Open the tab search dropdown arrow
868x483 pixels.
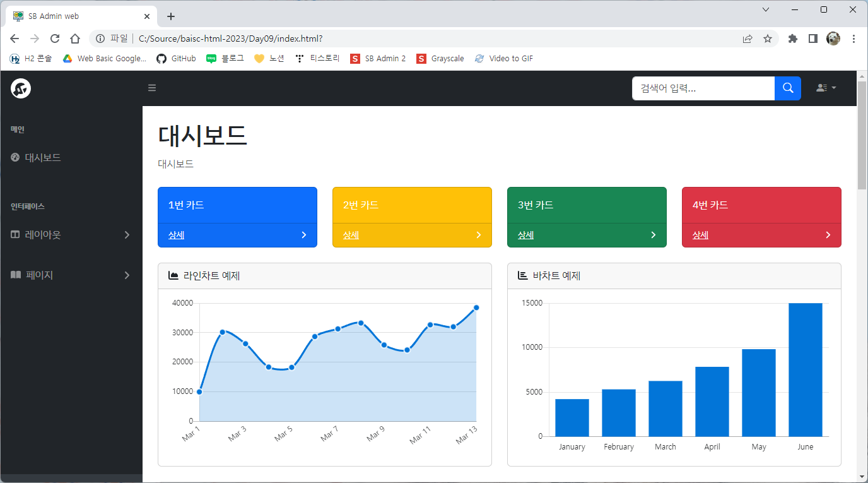pyautogui.click(x=766, y=9)
